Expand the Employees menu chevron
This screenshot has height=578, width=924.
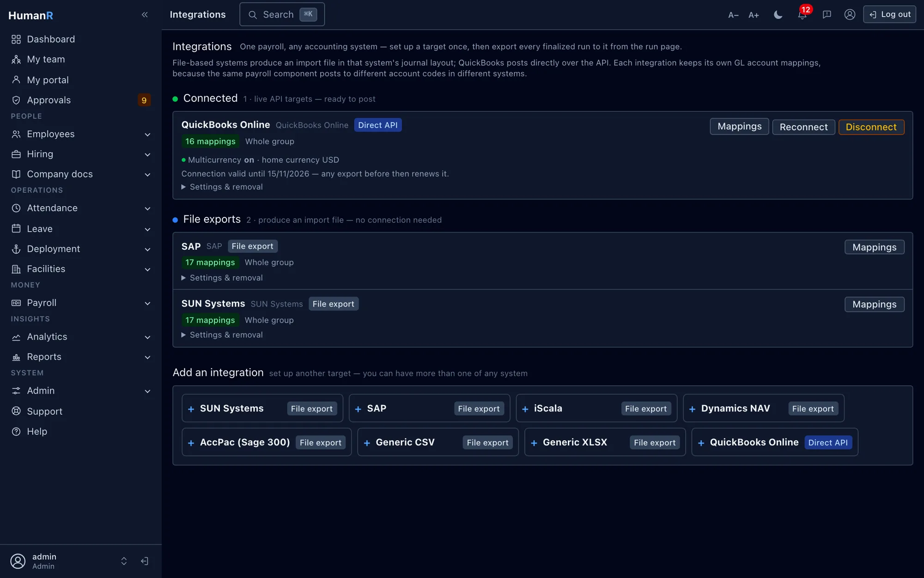tap(147, 135)
